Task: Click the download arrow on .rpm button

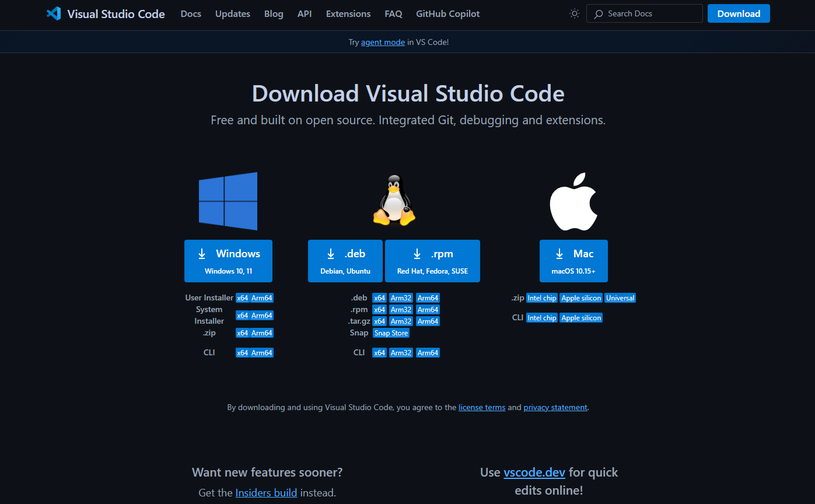Action: [x=417, y=254]
